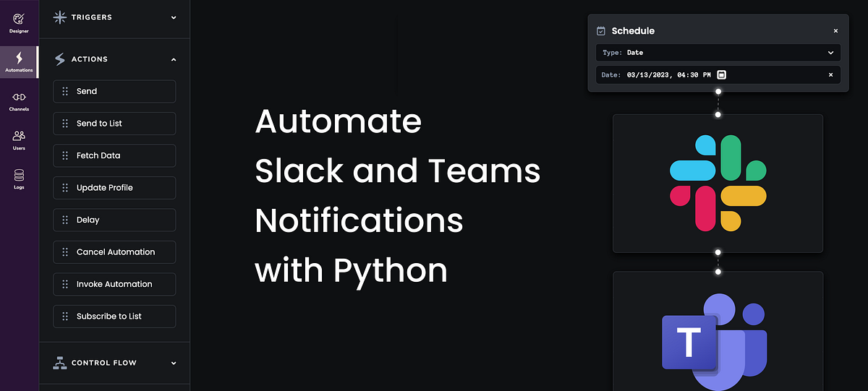Click drag handle of Cancel Automation
Screen dimensions: 868x391
click(65, 252)
